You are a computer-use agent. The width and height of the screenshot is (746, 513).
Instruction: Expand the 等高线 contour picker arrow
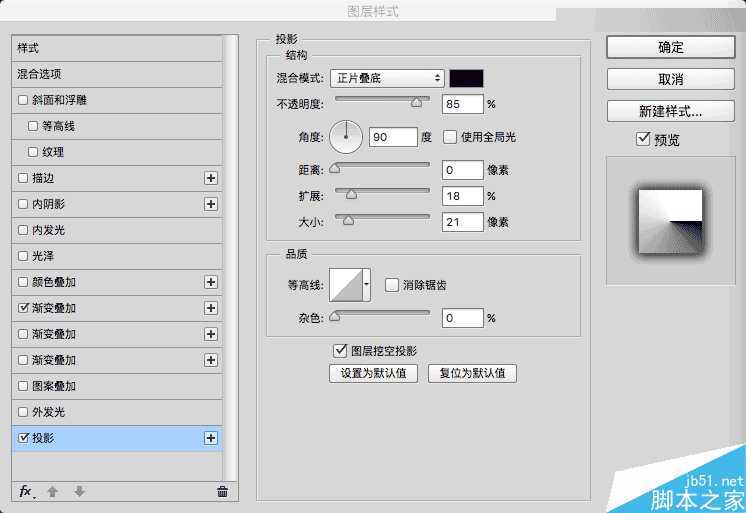[x=366, y=285]
